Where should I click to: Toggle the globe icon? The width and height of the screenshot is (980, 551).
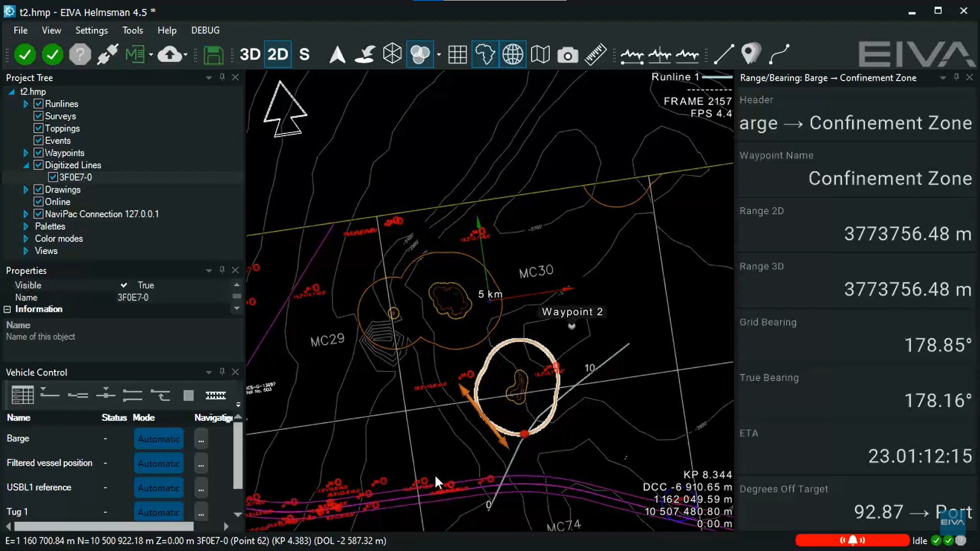pyautogui.click(x=512, y=54)
